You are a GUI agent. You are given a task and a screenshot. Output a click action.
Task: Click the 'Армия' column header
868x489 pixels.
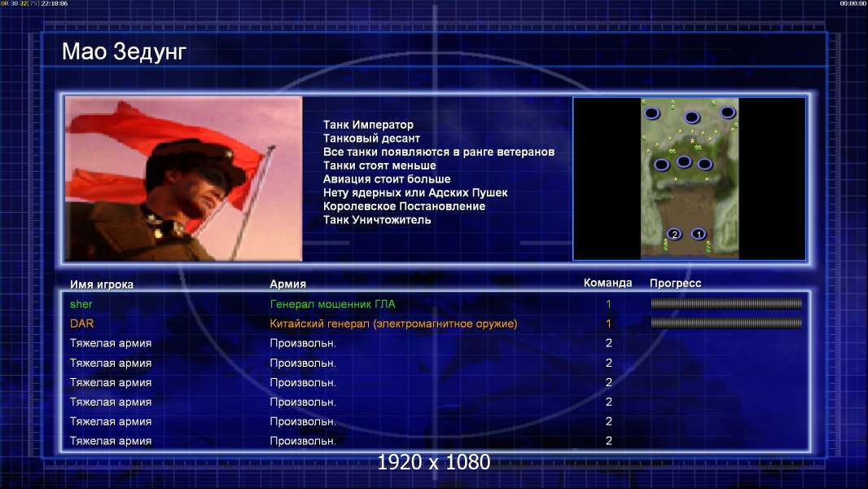(x=288, y=284)
